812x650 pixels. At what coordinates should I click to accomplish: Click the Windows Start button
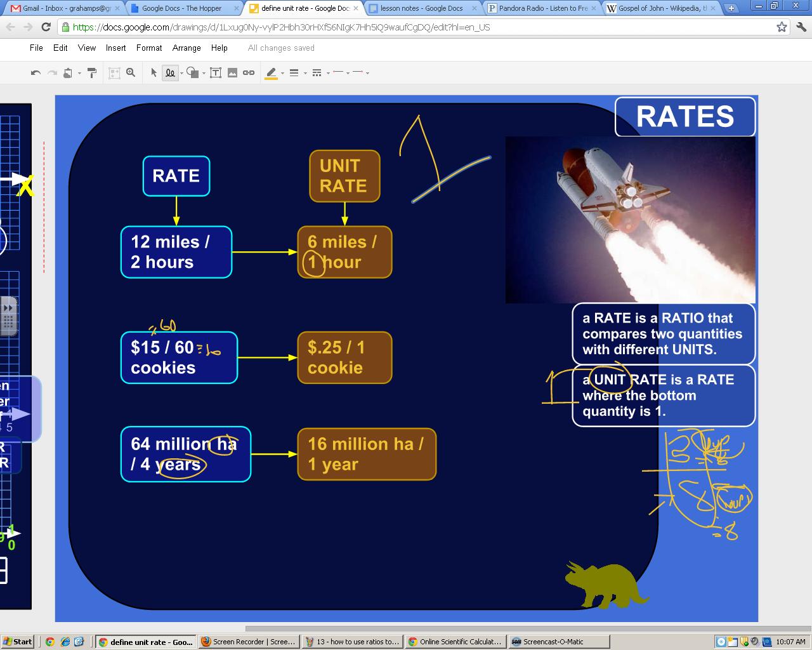17,642
